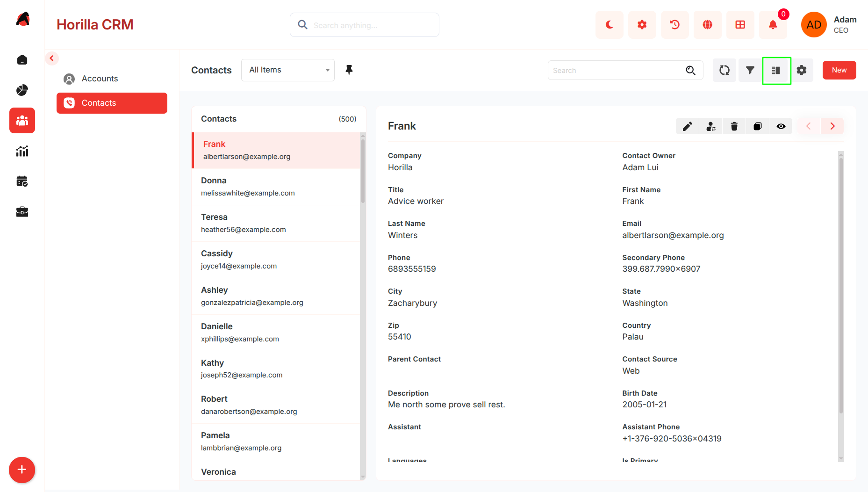Toggle dark mode moon icon
Screen dimensions: 868x492
[x=609, y=25]
